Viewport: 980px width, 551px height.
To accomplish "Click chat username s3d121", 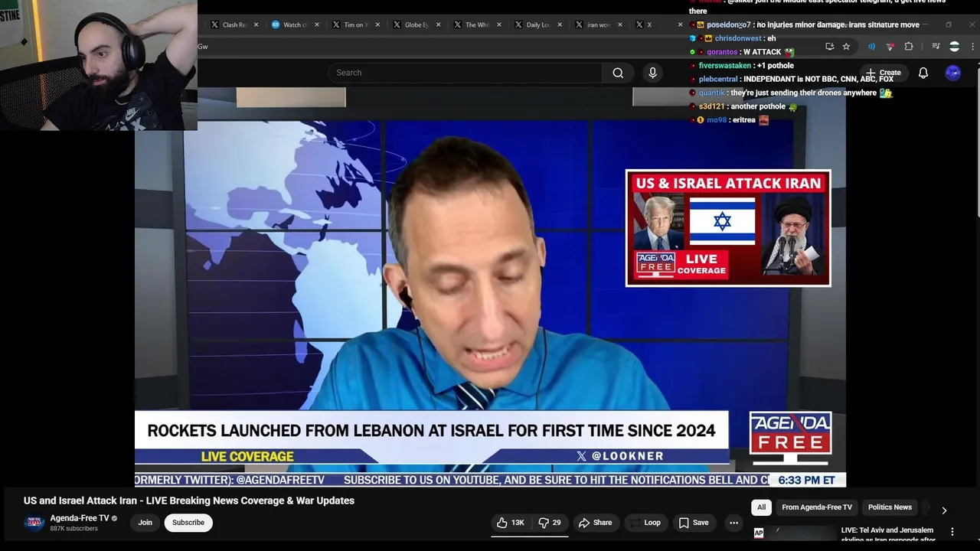I will coord(711,107).
